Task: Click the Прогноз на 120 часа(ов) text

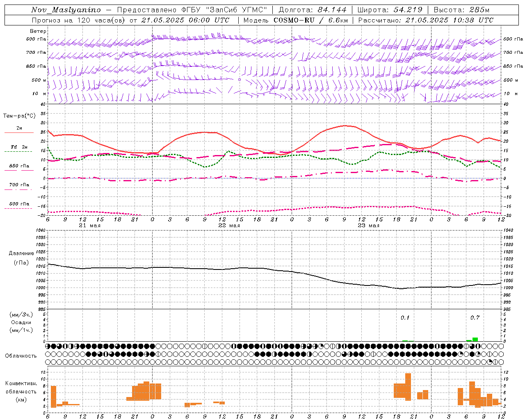Action: pyautogui.click(x=79, y=20)
